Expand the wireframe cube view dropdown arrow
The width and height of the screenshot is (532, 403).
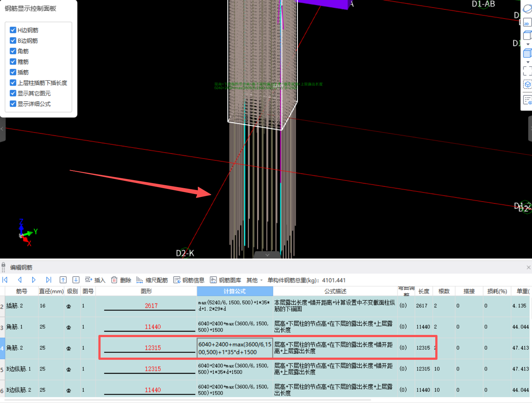click(528, 44)
